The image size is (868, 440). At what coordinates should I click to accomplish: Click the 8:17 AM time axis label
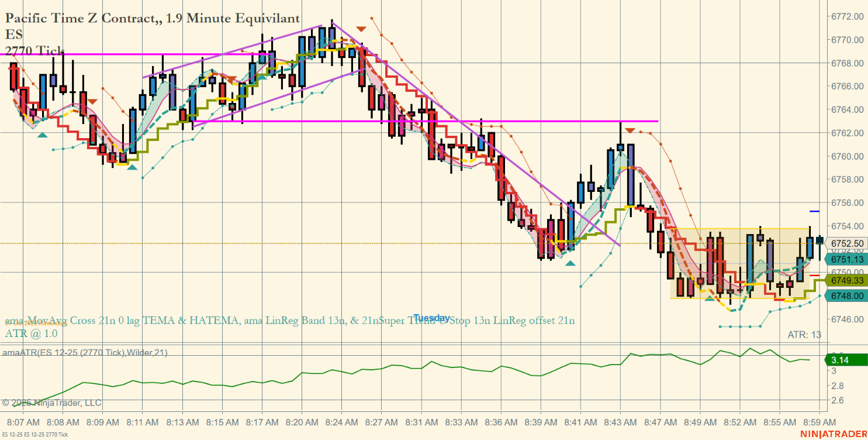262,422
